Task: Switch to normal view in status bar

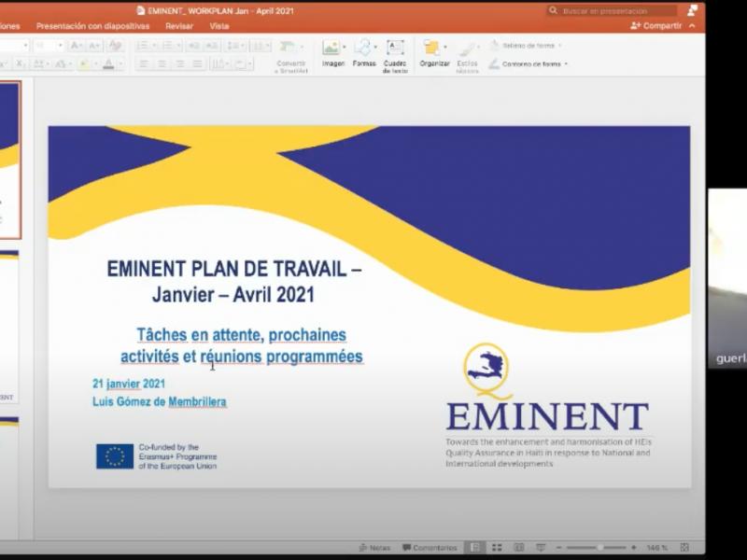Action: (x=475, y=548)
